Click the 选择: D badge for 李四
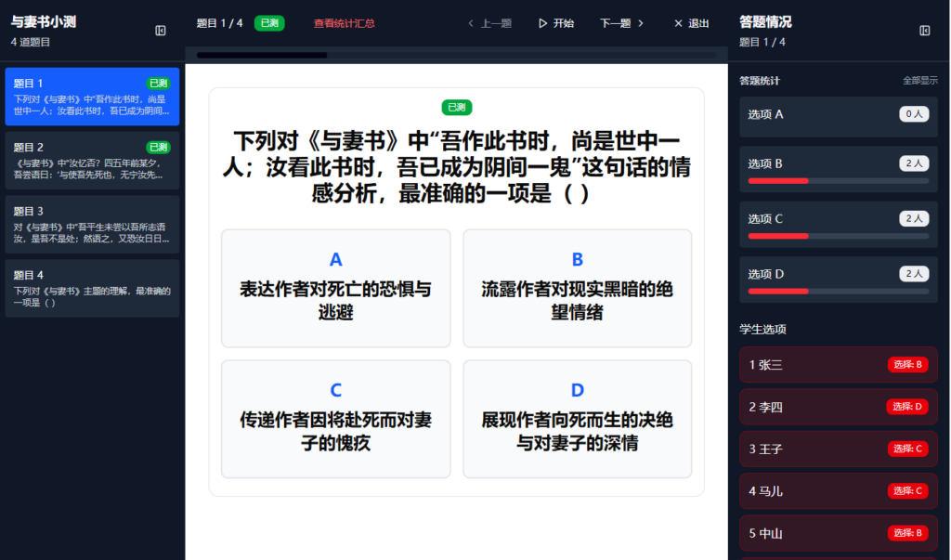Viewport: 951px width, 560px height. tap(907, 406)
